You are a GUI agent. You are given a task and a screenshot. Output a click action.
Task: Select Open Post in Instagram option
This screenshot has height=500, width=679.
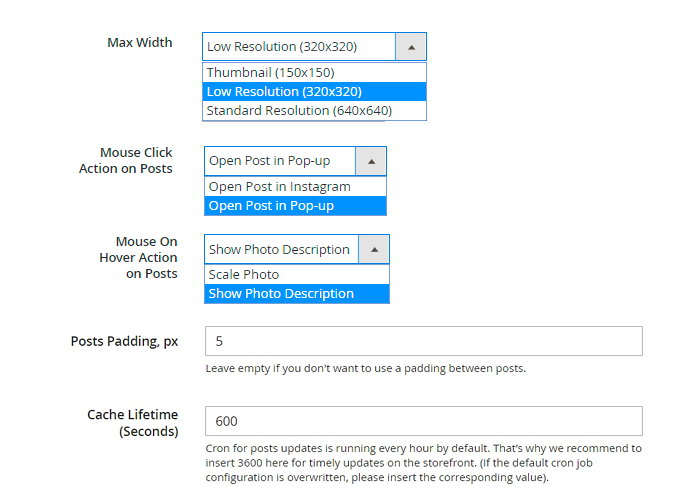(279, 186)
